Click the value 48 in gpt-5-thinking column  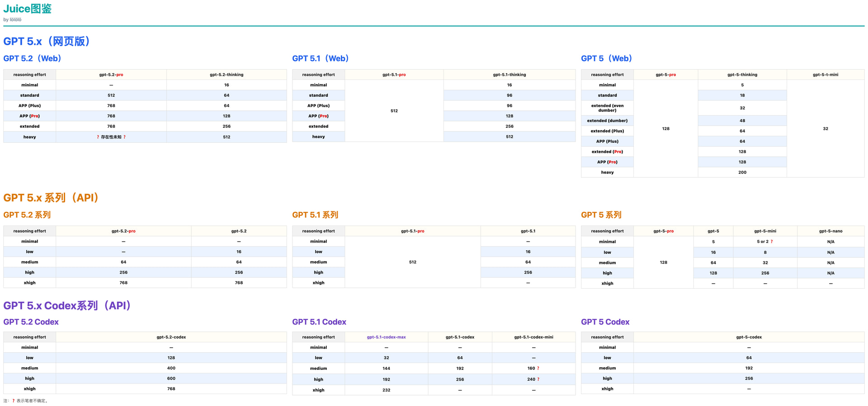coord(742,121)
